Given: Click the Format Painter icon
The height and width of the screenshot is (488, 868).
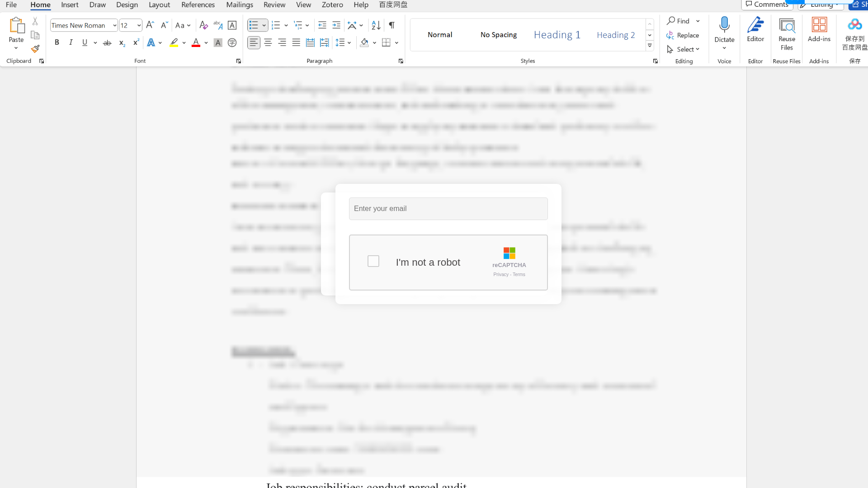Looking at the screenshot, I should click(35, 49).
